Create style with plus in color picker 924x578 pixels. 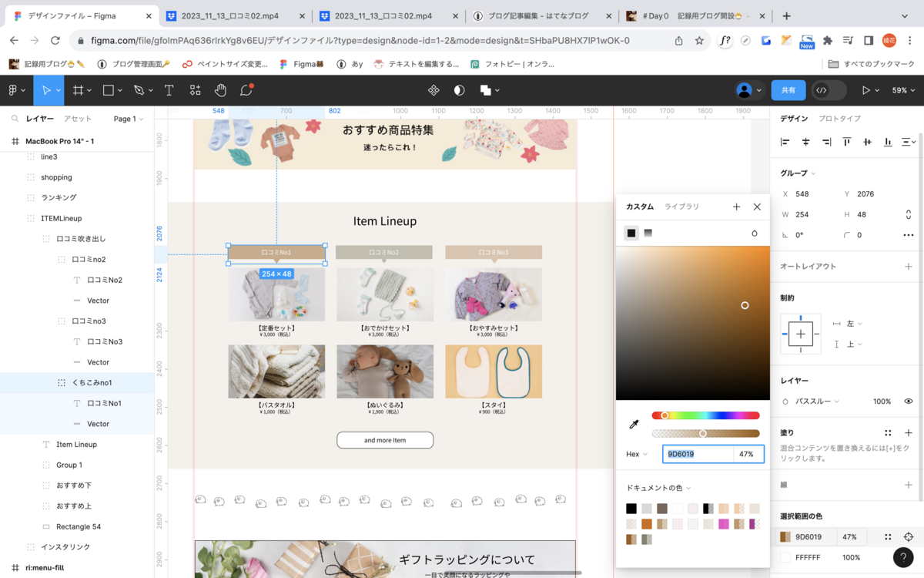tap(736, 207)
